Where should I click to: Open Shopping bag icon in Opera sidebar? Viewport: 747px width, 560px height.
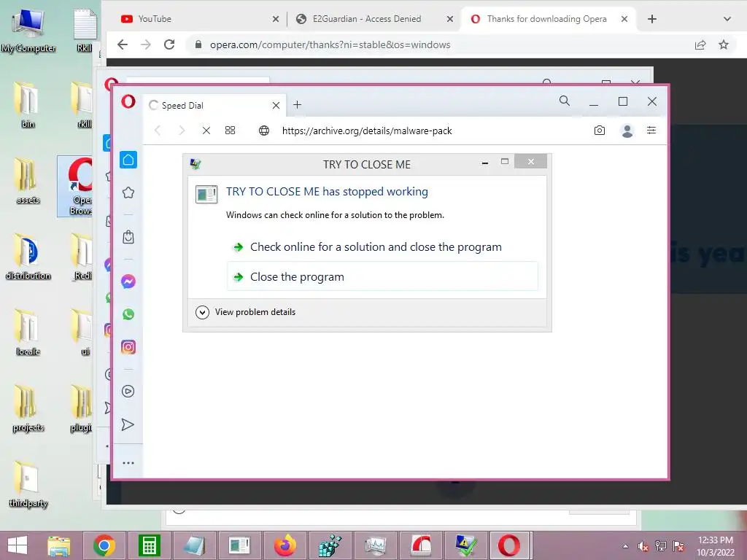[128, 237]
